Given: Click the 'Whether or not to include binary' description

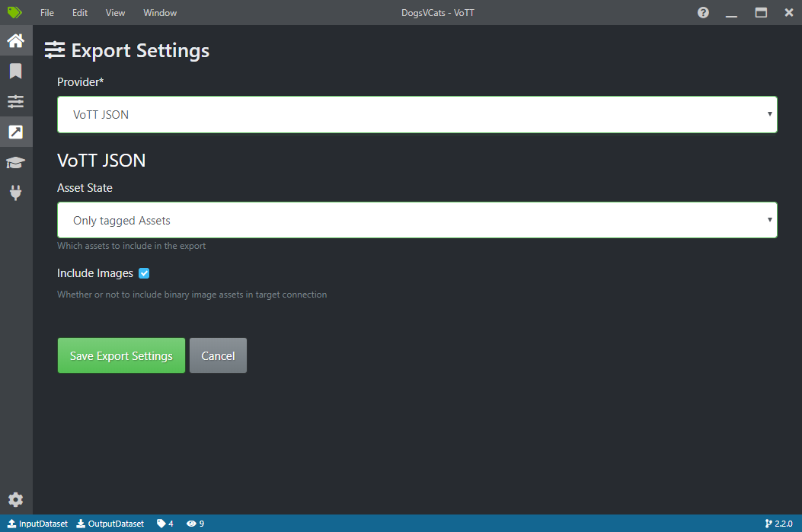Looking at the screenshot, I should click(192, 295).
